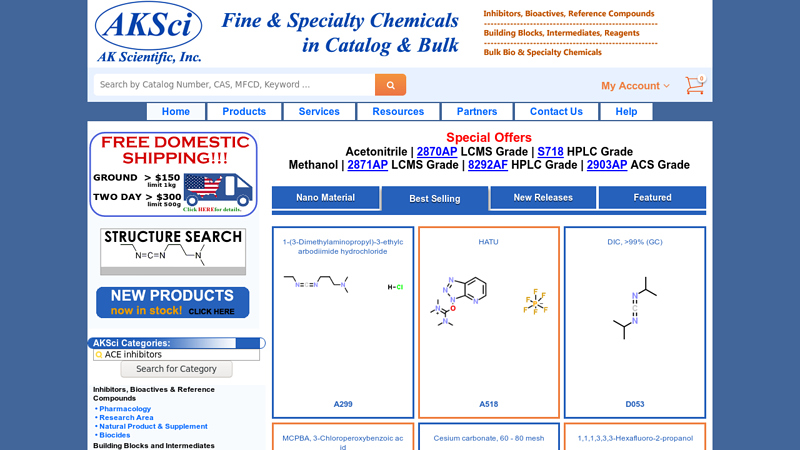800x450 pixels.
Task: Open the Pharmacology category link
Action: coord(125,409)
